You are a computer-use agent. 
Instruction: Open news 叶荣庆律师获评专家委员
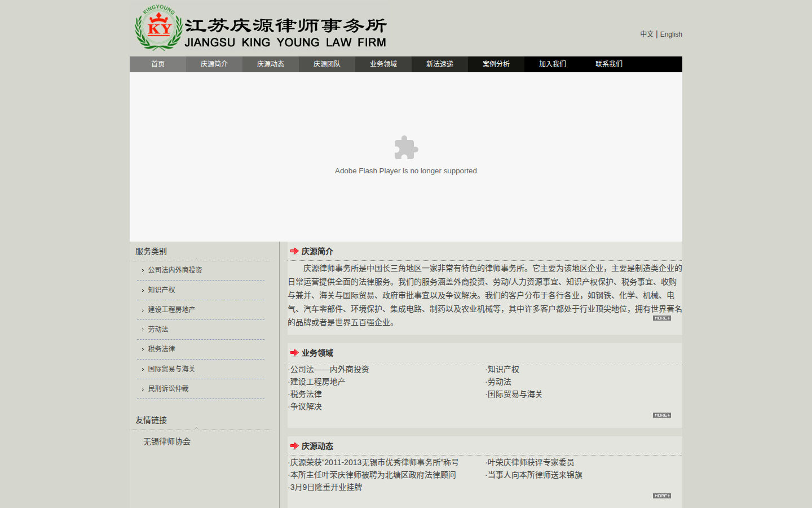(531, 463)
